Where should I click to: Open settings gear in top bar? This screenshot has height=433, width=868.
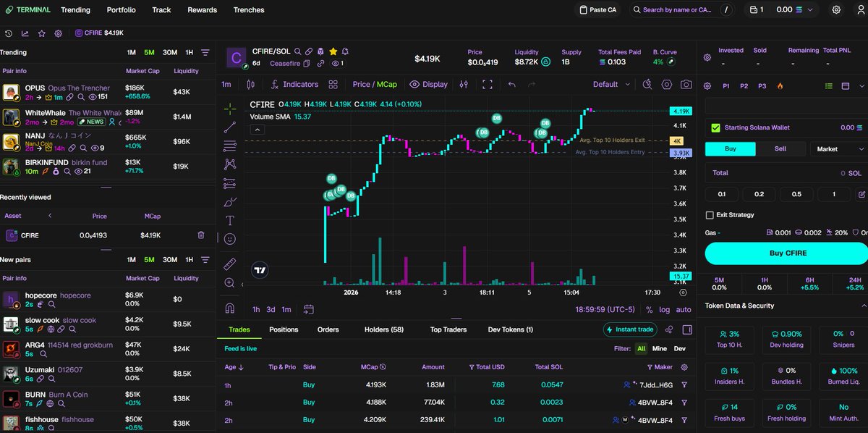pos(836,10)
